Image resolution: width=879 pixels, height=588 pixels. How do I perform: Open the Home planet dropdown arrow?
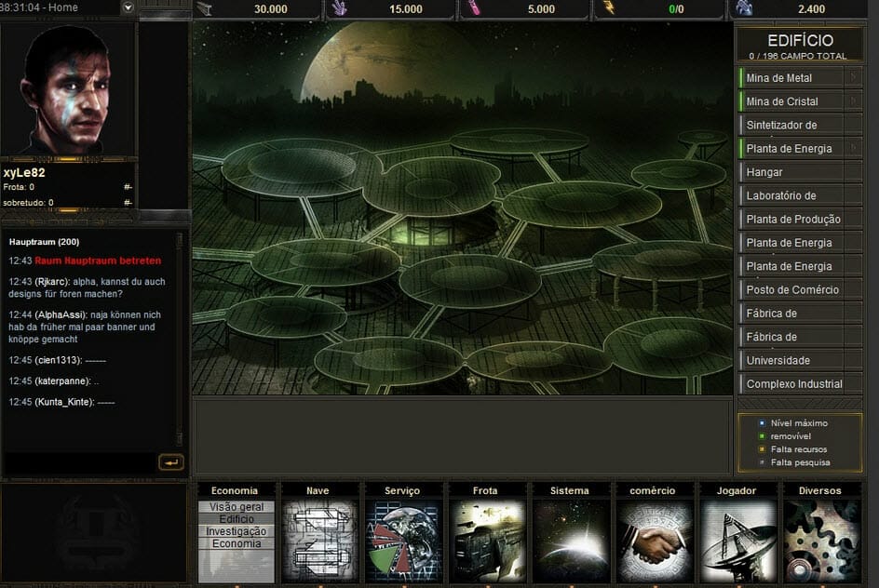[x=128, y=8]
